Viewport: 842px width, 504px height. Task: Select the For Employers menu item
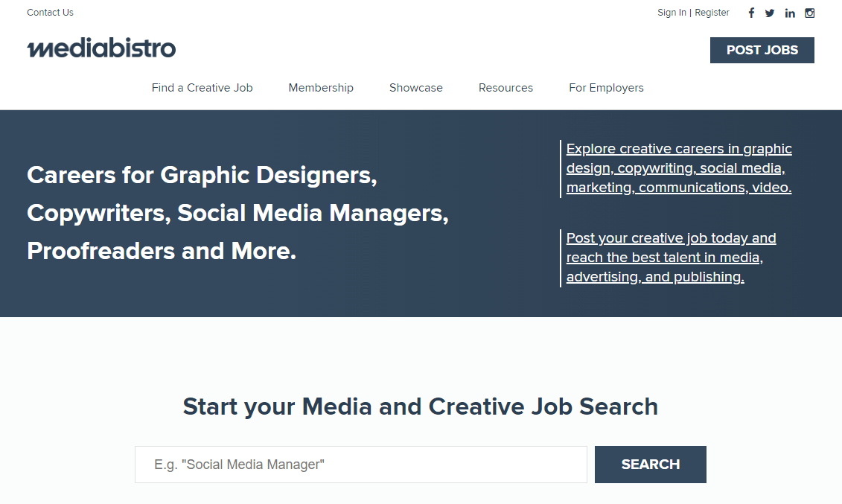point(606,88)
